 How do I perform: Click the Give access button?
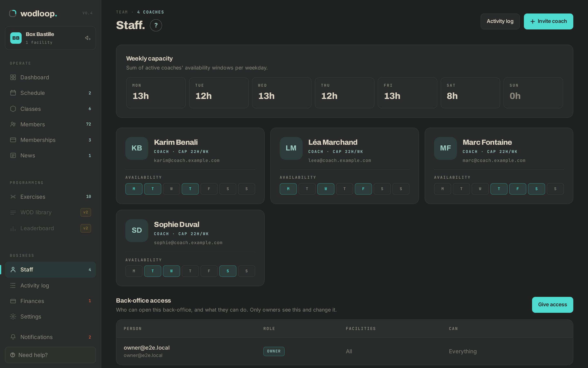pyautogui.click(x=552, y=305)
